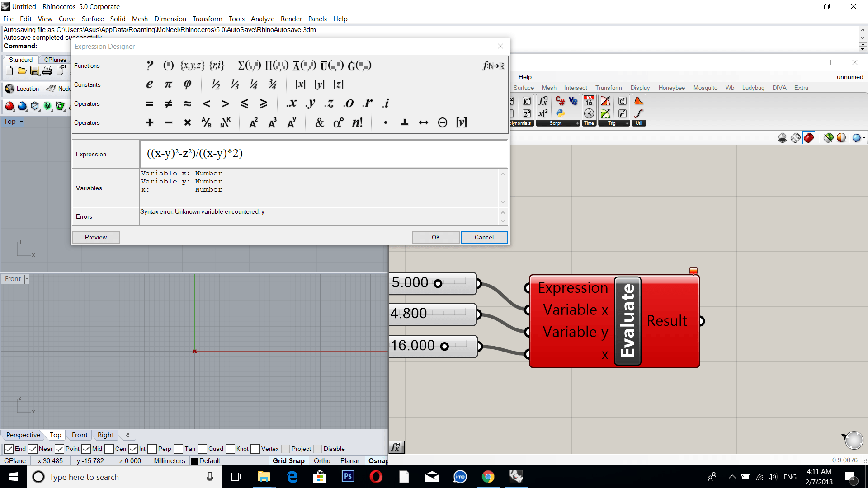This screenshot has height=488, width=868.
Task: Toggle Grid Snap in the status bar
Action: 288,461
